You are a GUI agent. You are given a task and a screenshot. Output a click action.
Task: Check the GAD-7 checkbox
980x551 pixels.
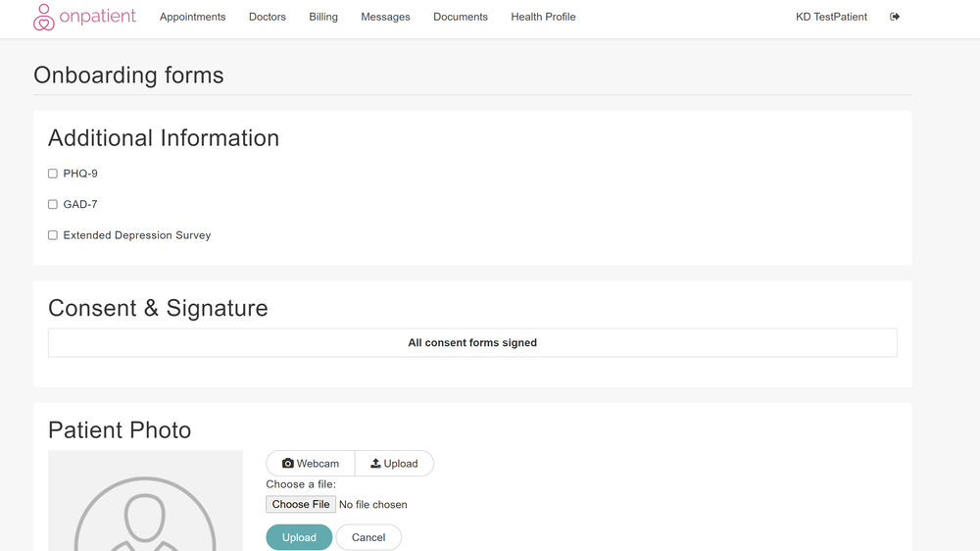53,205
